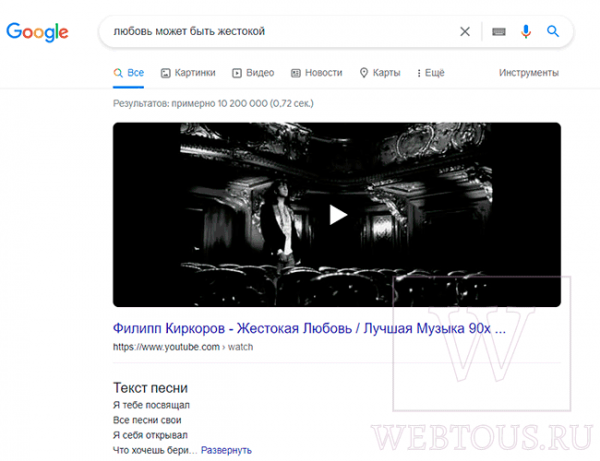Viewport: 600px width, 461px height.
Task: Open the on-screen keyboard icon
Action: (x=499, y=32)
